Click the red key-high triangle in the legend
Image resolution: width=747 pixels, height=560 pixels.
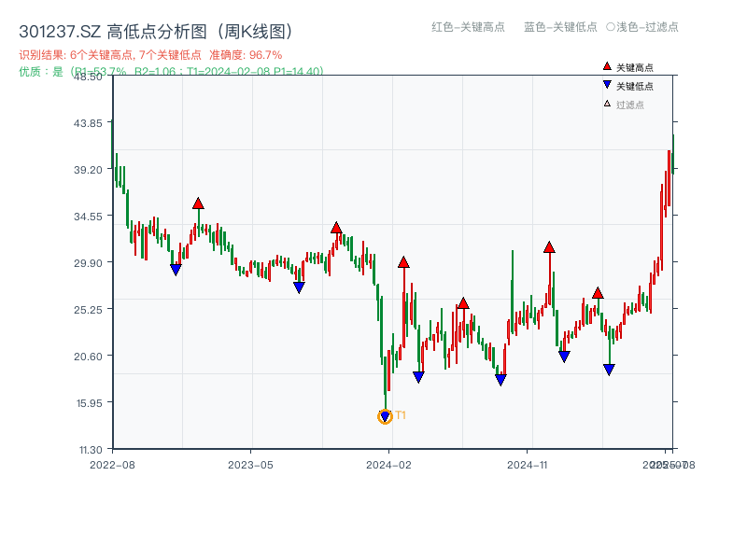607,67
